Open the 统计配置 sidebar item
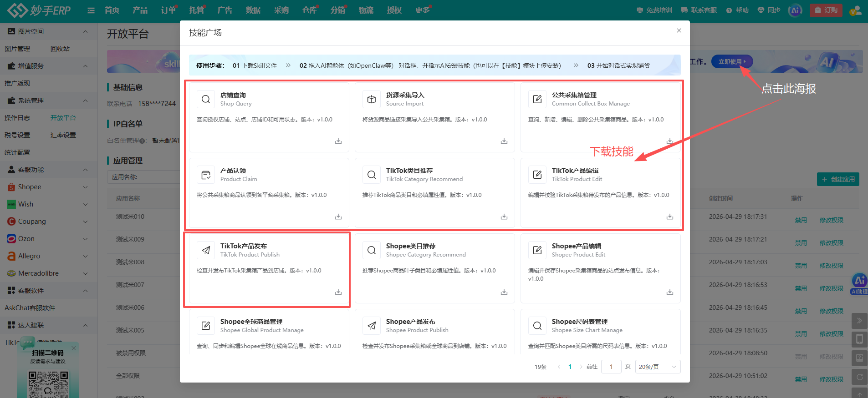868x398 pixels. tap(17, 152)
